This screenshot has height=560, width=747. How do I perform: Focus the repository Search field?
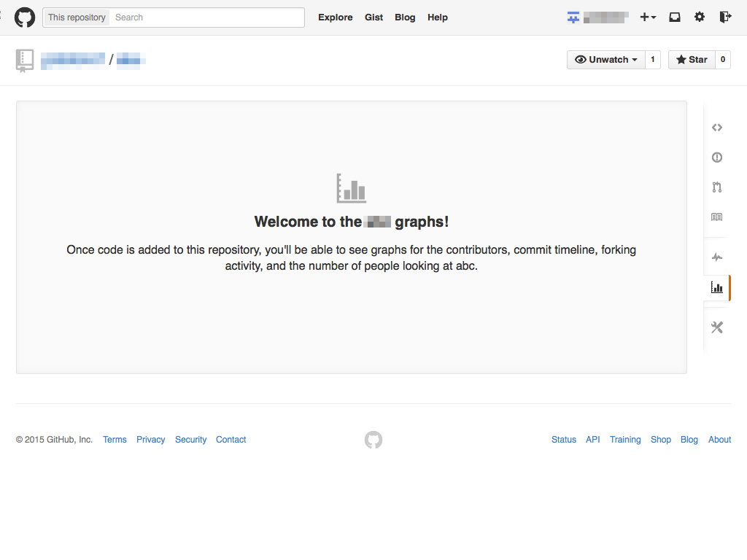tap(206, 17)
